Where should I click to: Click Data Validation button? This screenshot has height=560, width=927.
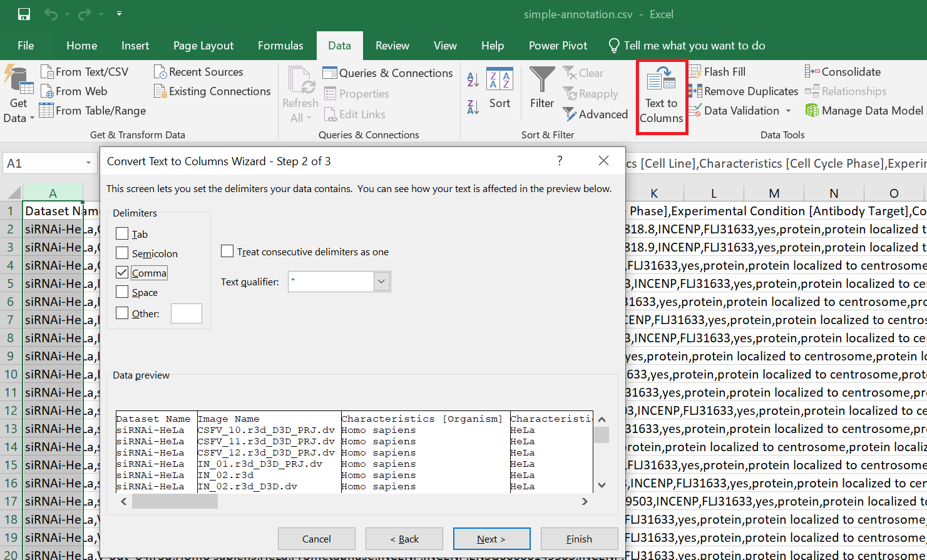click(734, 111)
